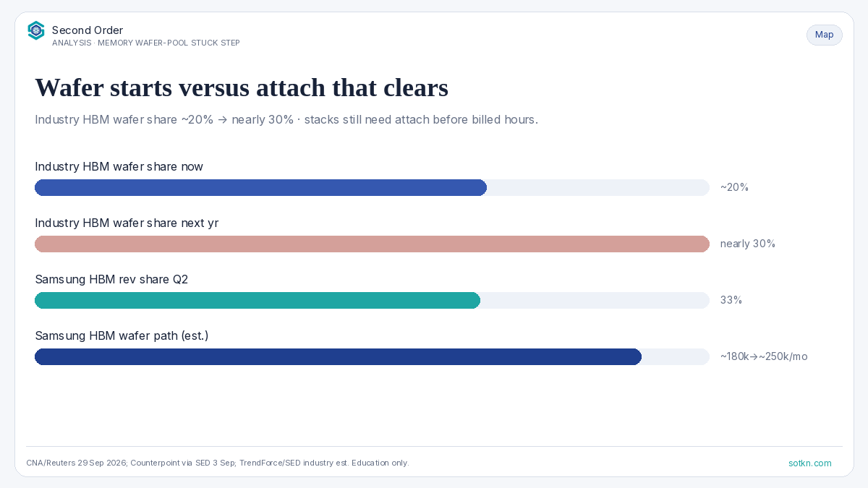
Task: Select the pink HBM wafer share next yr bar
Action: (x=372, y=244)
